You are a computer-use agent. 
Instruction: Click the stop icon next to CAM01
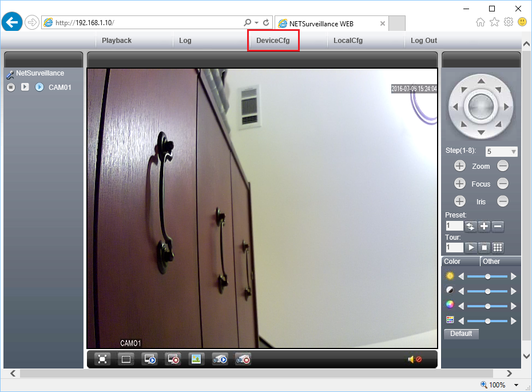tap(11, 87)
